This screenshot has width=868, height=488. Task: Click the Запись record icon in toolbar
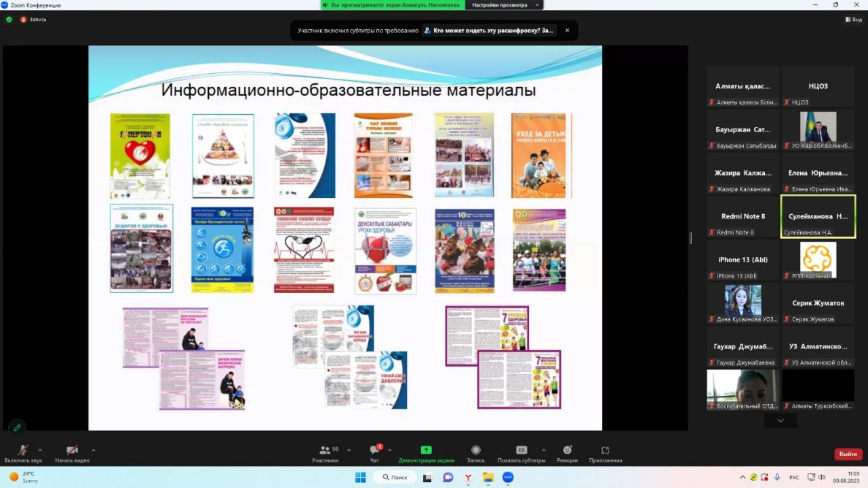pos(475,453)
